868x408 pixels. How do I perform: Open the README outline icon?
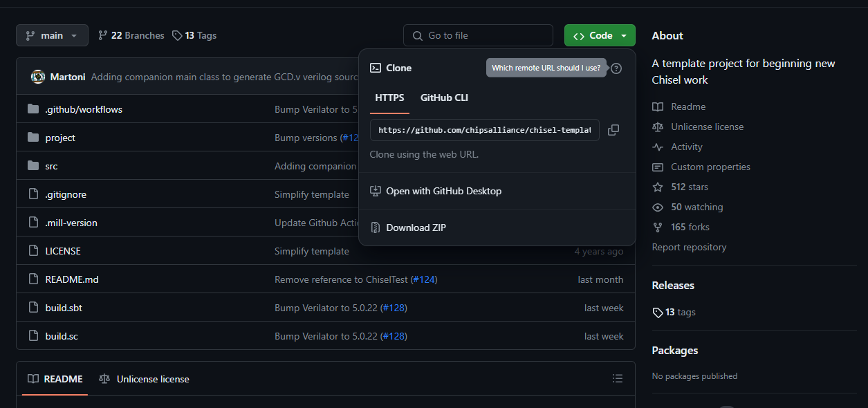(618, 378)
